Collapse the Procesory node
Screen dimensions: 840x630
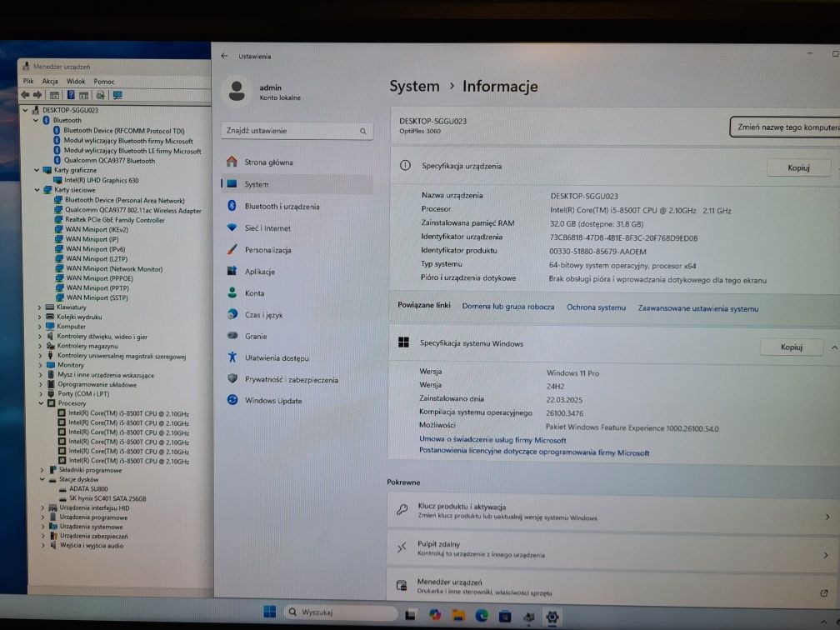41,402
